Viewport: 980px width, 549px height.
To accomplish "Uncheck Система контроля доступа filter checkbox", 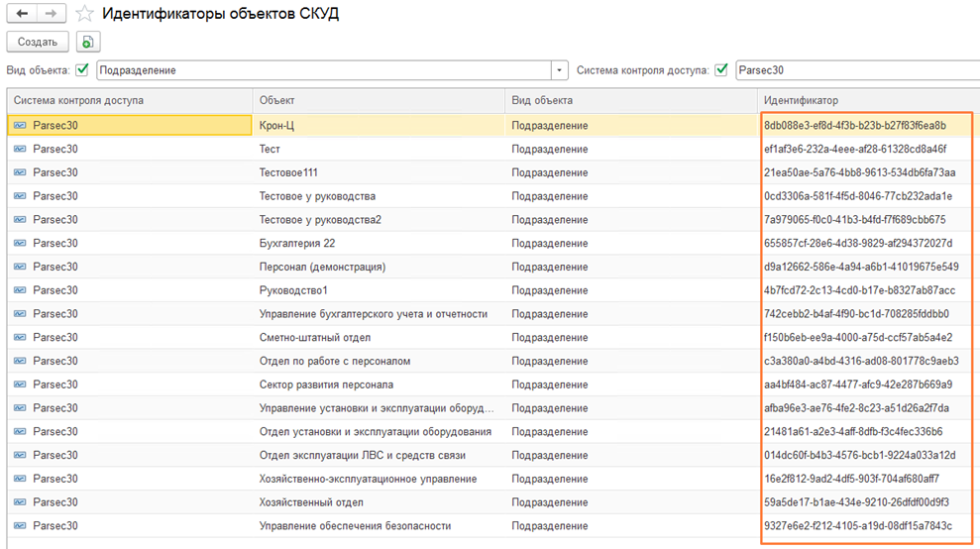I will click(721, 70).
